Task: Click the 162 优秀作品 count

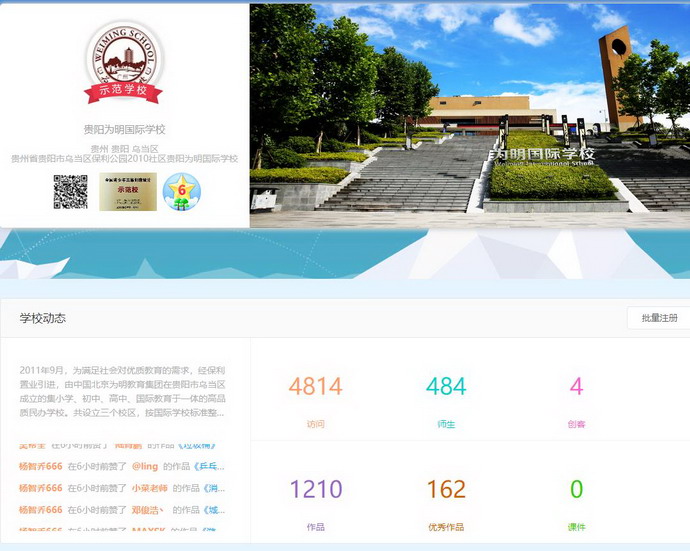Action: point(446,489)
